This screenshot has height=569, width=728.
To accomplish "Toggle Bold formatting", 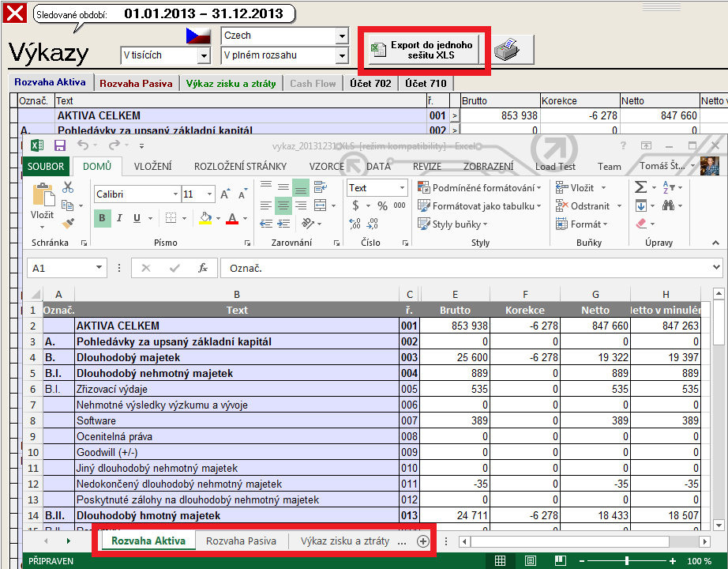I will coord(102,217).
